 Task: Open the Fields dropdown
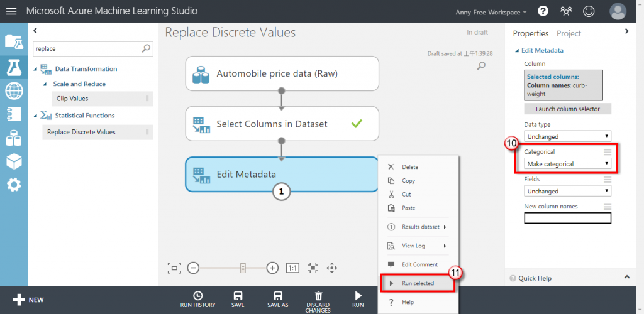click(568, 191)
